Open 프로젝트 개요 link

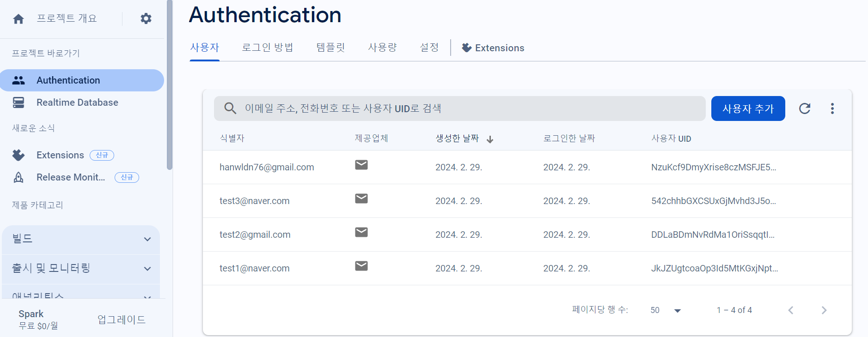pyautogui.click(x=67, y=18)
